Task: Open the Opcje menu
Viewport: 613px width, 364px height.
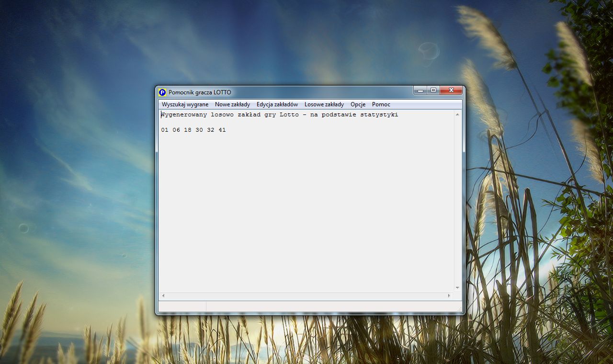Action: click(358, 104)
